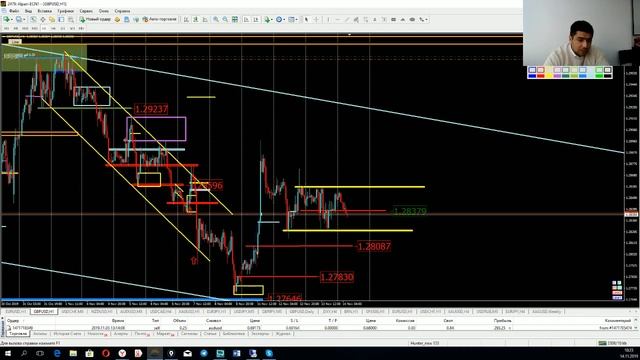Open the Strategy Tester icon
The width and height of the screenshot is (640, 360).
71,20
